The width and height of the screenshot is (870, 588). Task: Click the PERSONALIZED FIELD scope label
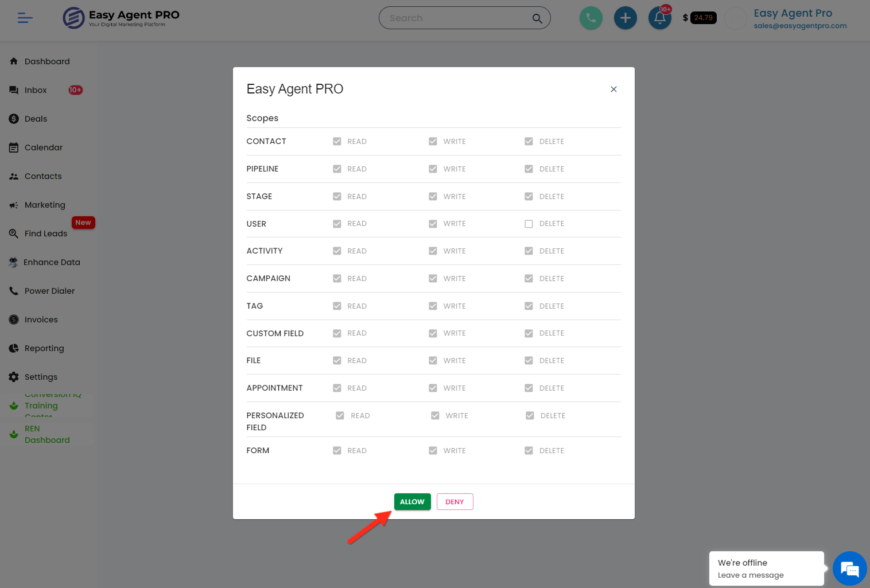point(275,422)
